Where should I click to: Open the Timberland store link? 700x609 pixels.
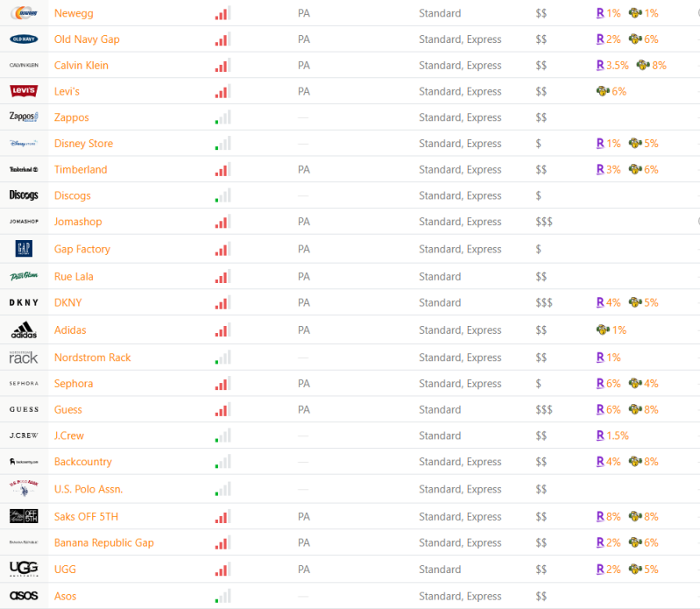[81, 170]
